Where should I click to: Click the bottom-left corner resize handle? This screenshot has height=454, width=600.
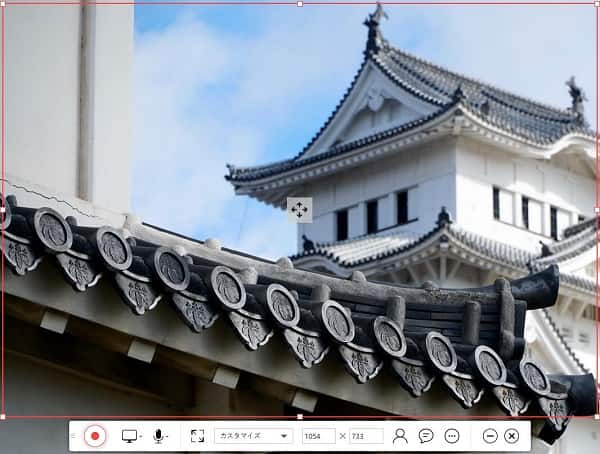pos(3,416)
